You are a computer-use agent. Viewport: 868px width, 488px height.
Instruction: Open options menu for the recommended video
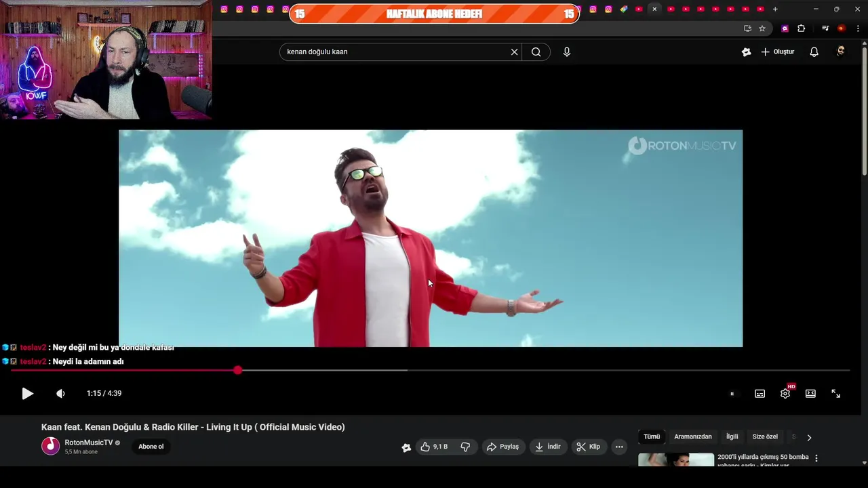pos(816,458)
